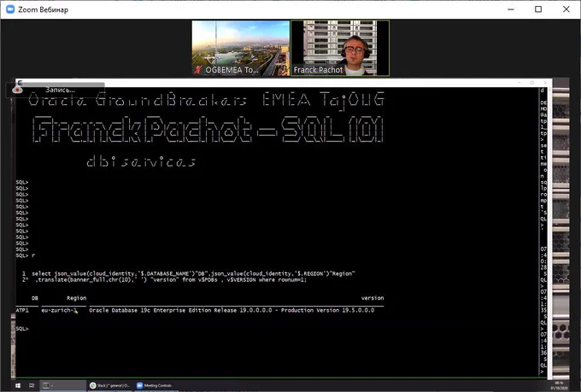Click the Oracle GroundBreakers EMEA TajOUG banner
581x392 pixels.
(x=207, y=100)
